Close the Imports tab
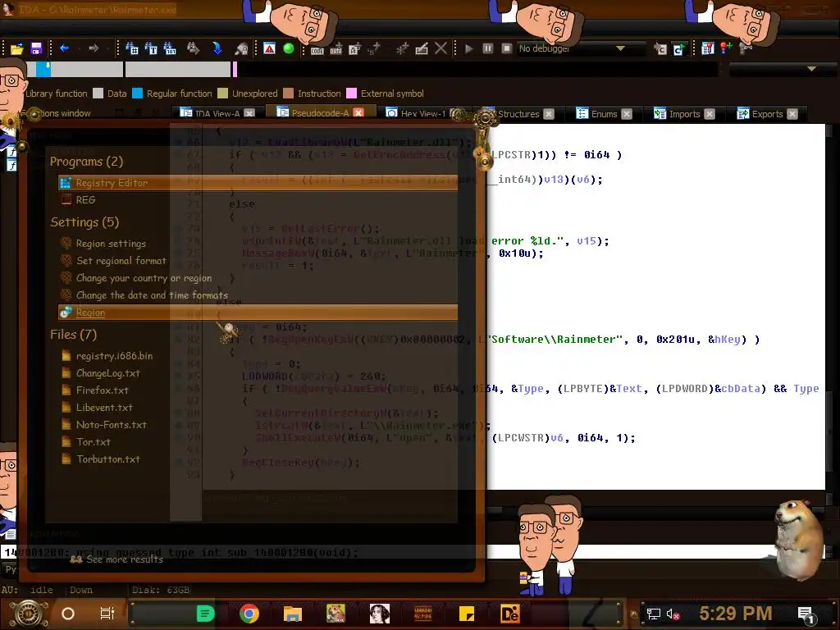 pyautogui.click(x=710, y=114)
